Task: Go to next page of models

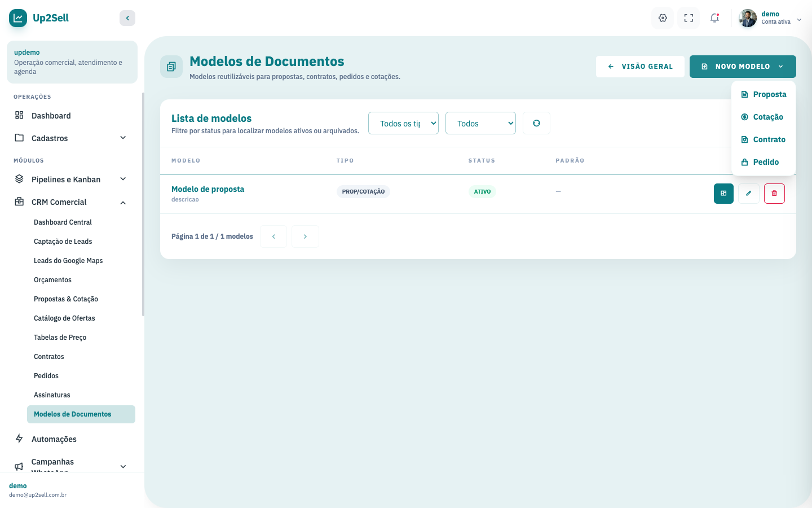Action: [305, 237]
